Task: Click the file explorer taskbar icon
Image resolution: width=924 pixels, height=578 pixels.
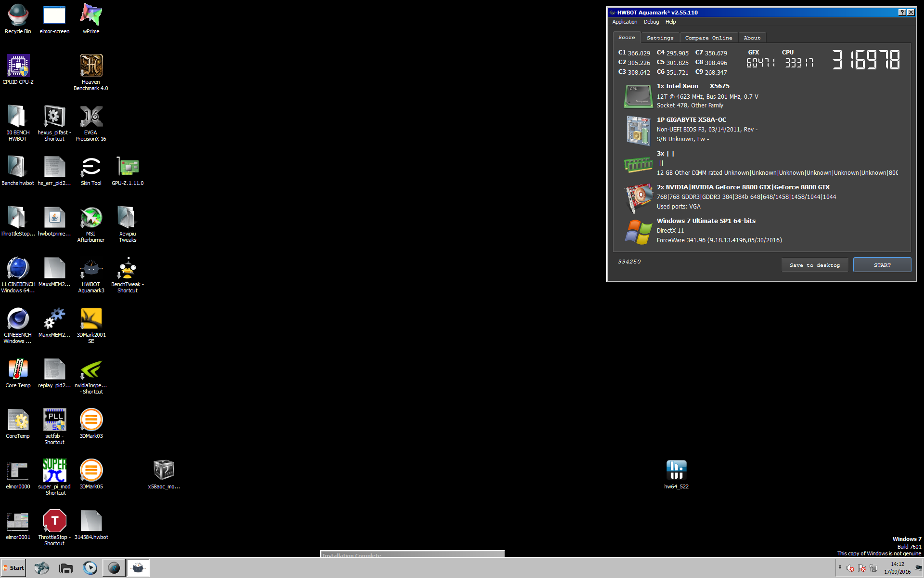Action: (65, 568)
